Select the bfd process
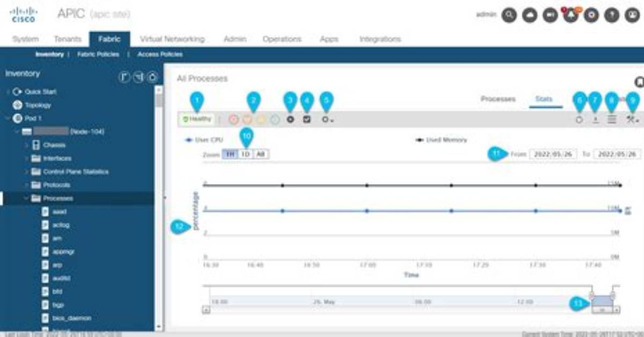644x337 pixels. 57,291
